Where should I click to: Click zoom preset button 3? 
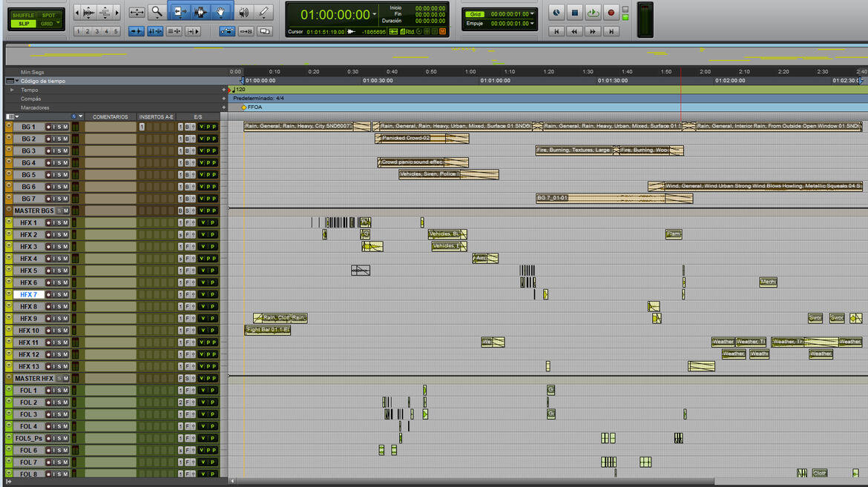96,32
